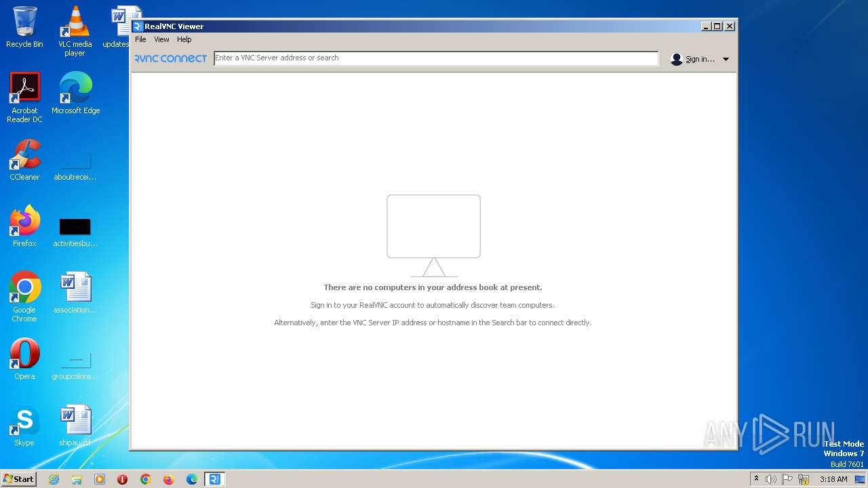Viewport: 868px width, 488px height.
Task: Click the VNC Server address search field
Action: click(436, 58)
